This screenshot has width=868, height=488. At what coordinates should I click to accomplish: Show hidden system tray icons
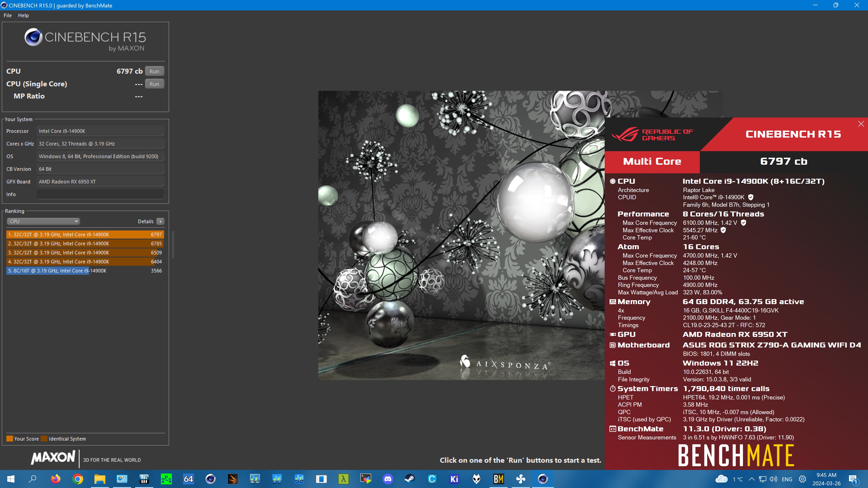click(751, 479)
